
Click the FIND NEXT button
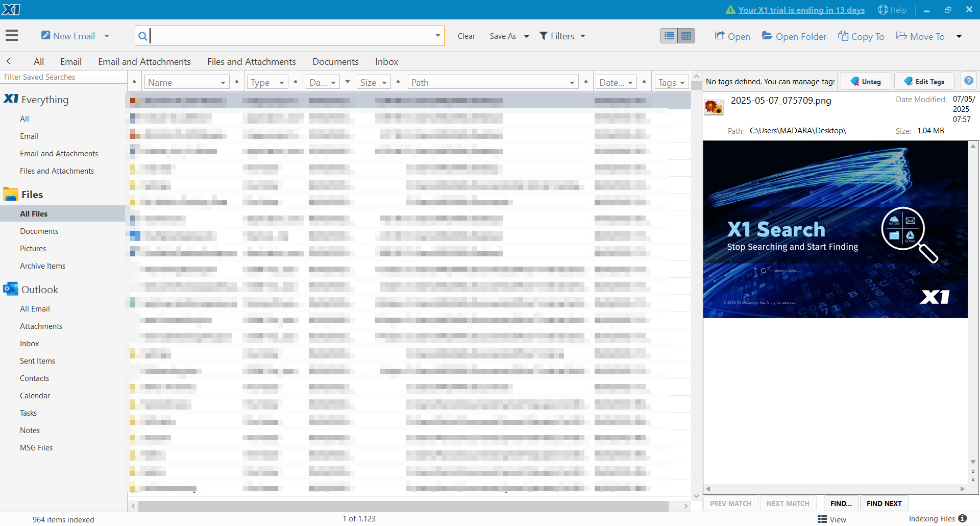tap(884, 504)
